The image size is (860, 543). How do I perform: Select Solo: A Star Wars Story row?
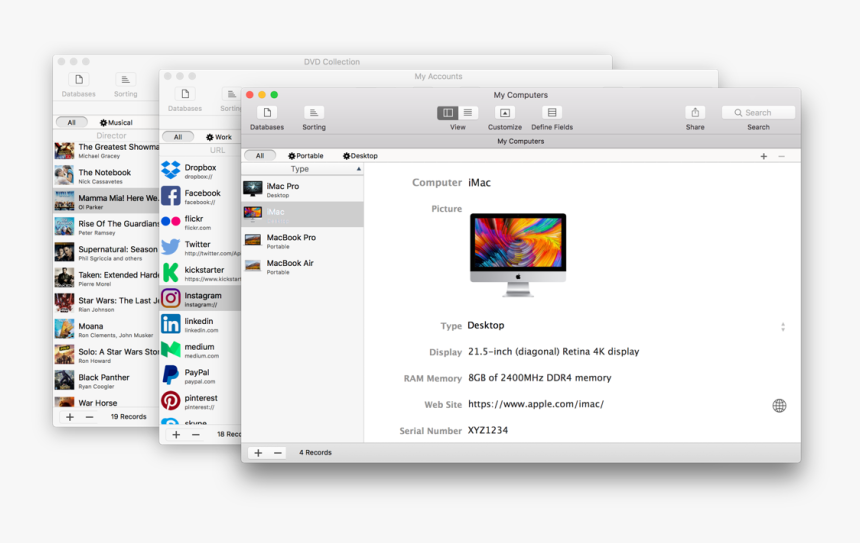click(106, 355)
